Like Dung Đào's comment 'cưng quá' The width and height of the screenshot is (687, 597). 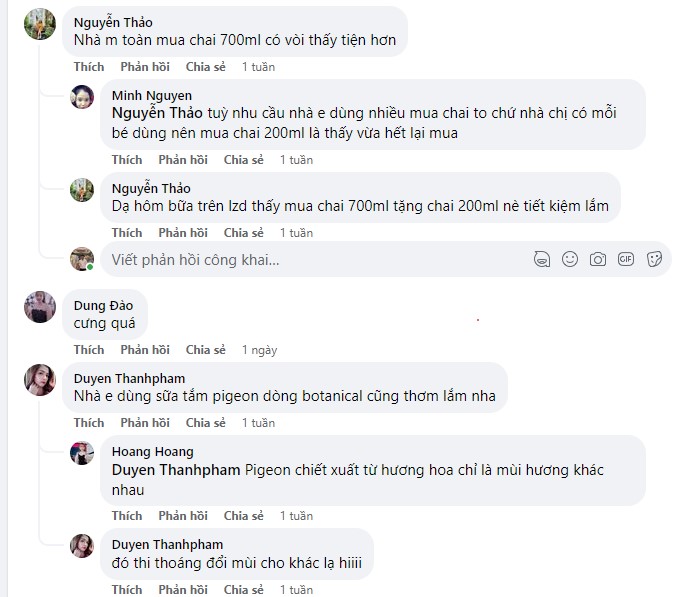point(89,350)
